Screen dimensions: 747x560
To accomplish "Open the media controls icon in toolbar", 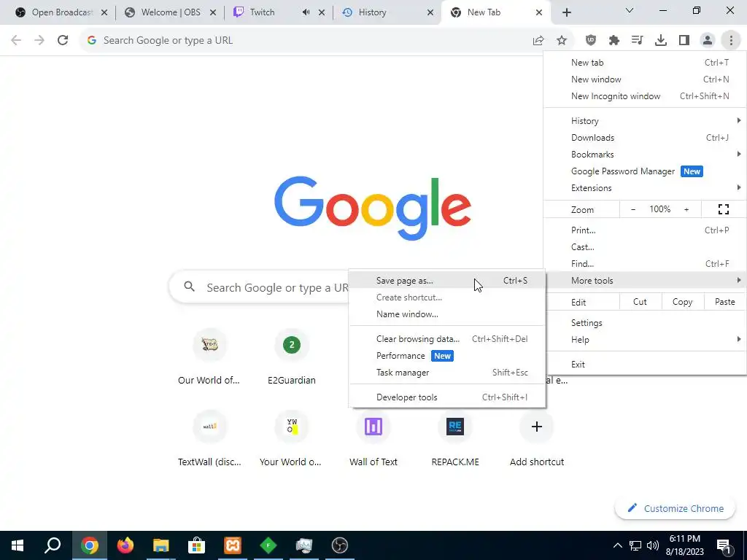I will [637, 40].
